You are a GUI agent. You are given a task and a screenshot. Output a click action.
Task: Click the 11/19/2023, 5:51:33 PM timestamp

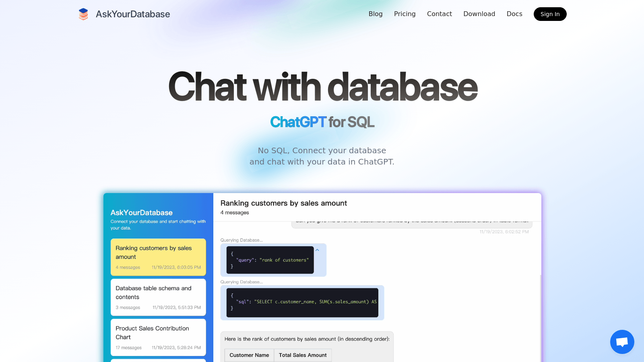click(177, 307)
